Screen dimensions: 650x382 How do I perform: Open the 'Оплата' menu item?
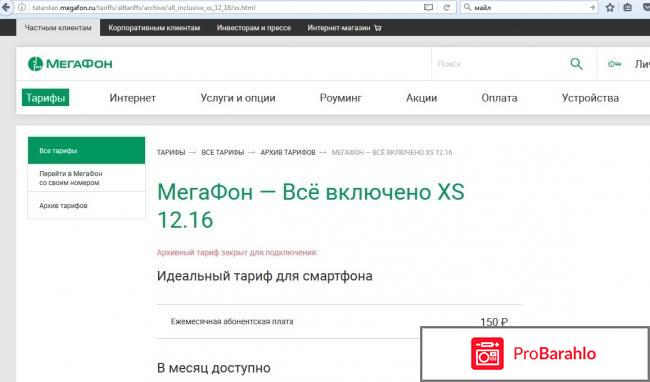coord(499,98)
